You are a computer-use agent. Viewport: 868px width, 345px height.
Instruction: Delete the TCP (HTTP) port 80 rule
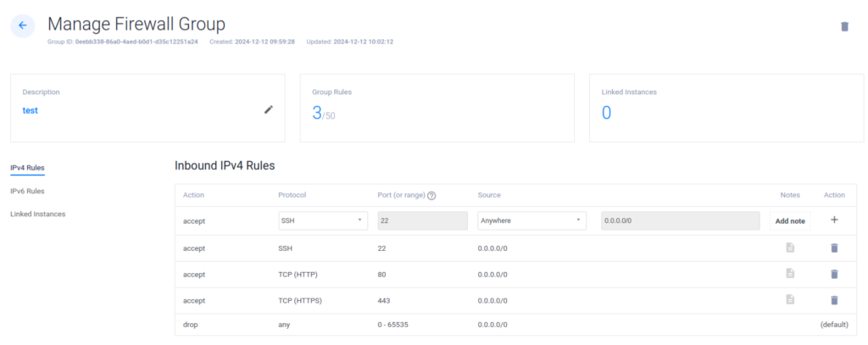pyautogui.click(x=834, y=274)
